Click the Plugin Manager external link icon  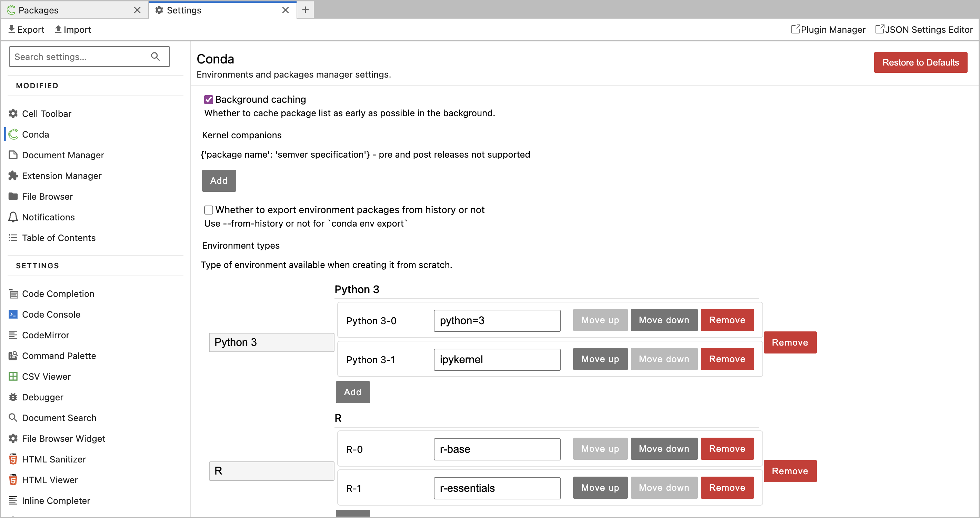tap(795, 29)
